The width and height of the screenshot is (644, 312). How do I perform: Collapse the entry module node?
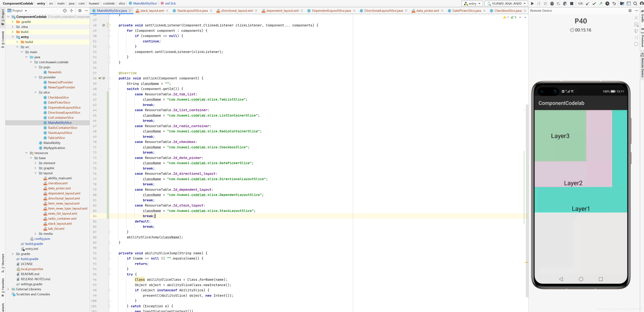click(12, 37)
